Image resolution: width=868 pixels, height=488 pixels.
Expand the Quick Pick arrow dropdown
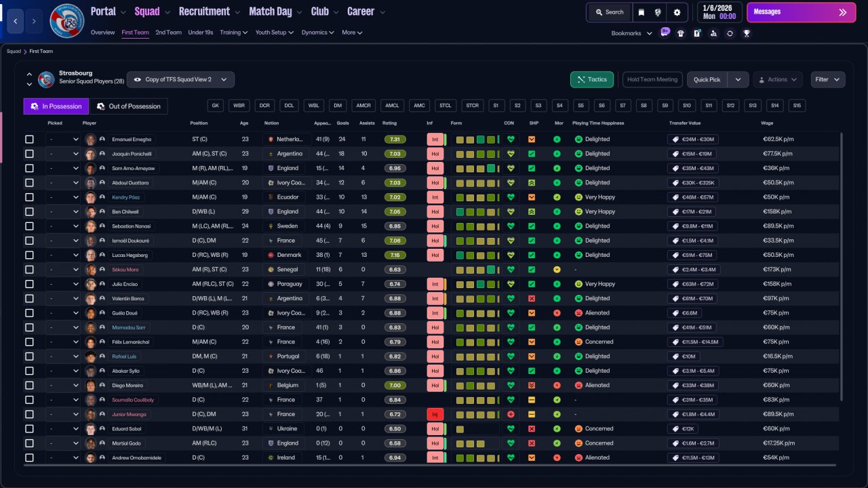pos(738,79)
